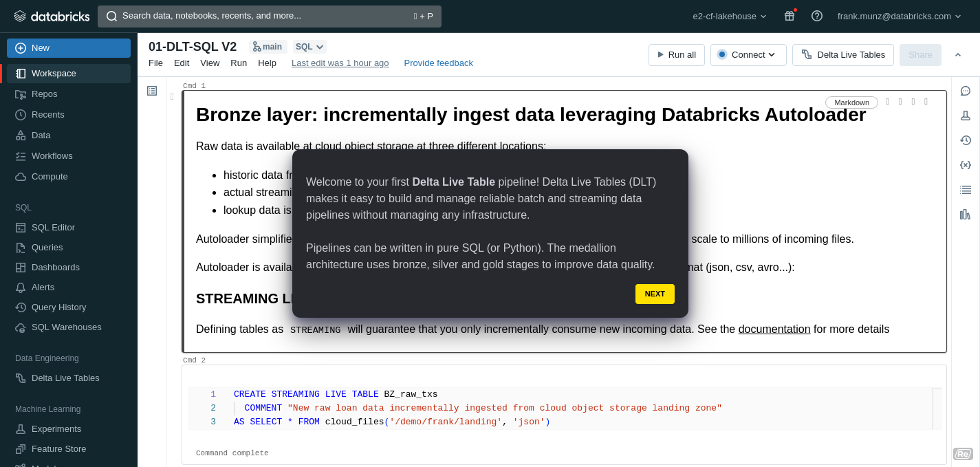The height and width of the screenshot is (467, 980).
Task: Open the e2-cf-lakehouse workspace selector
Action: (x=730, y=16)
